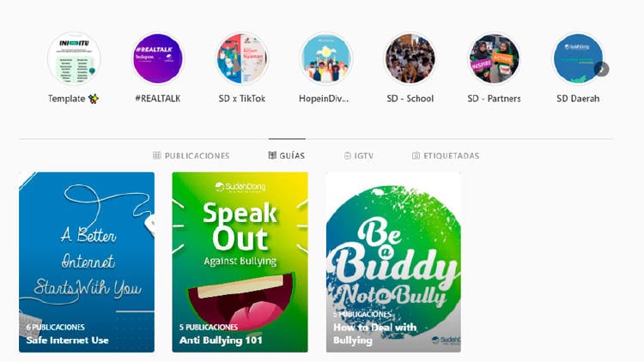Open the HopeinDiv... highlight circle
This screenshot has height=362, width=644.
(x=326, y=58)
